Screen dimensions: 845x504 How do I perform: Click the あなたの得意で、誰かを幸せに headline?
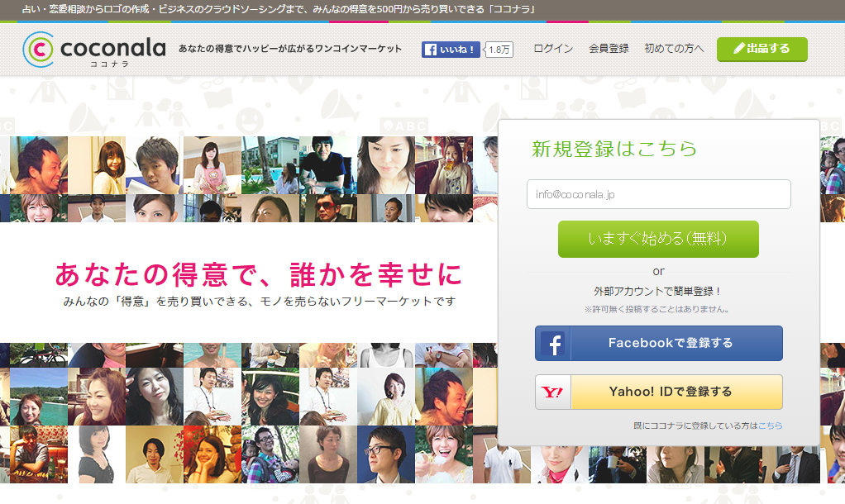tap(259, 274)
